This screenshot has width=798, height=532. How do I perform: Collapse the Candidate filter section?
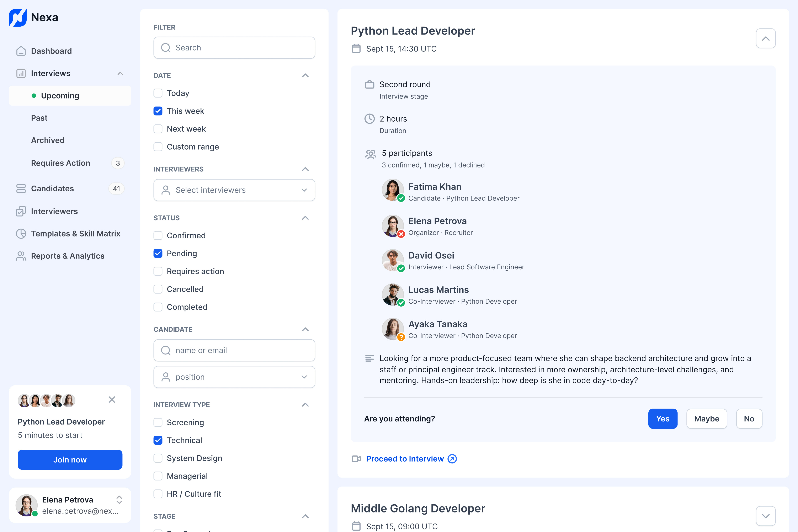[x=305, y=329]
